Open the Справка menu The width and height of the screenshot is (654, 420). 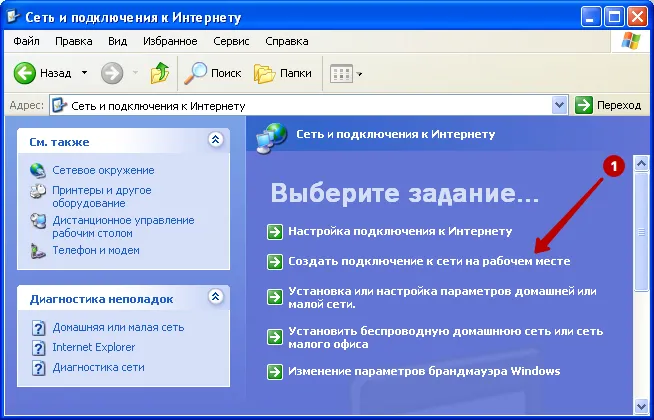(287, 41)
